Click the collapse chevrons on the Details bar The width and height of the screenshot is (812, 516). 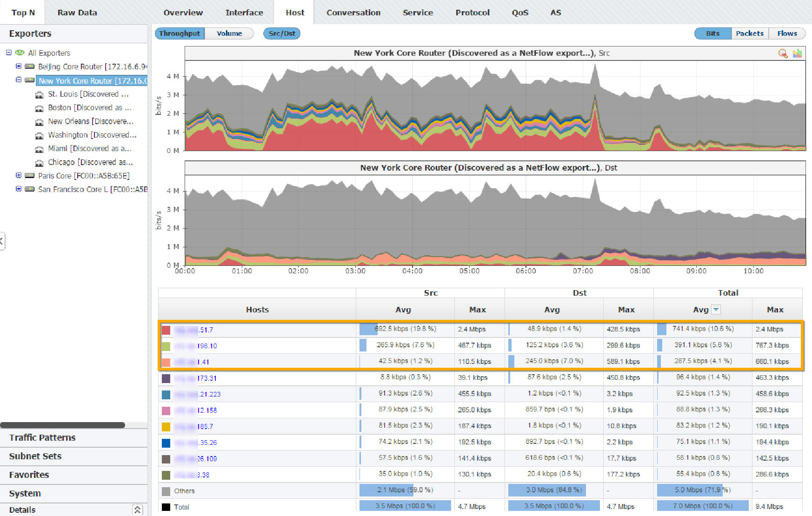point(137,509)
